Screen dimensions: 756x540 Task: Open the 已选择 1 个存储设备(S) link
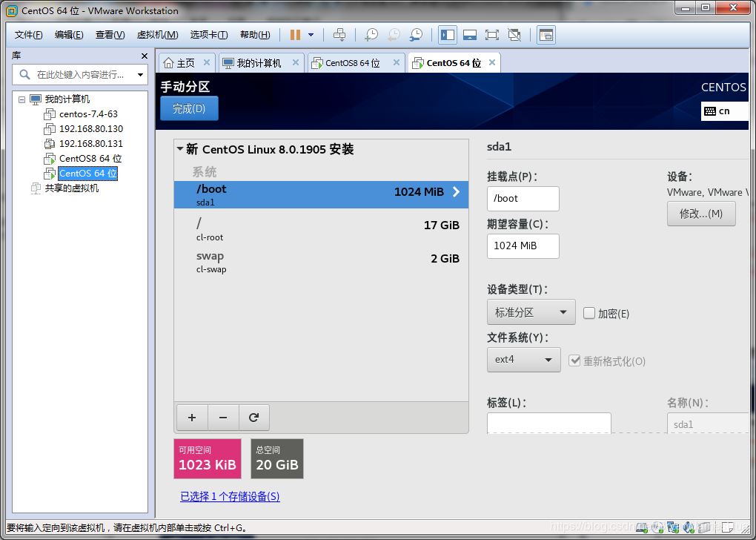230,496
